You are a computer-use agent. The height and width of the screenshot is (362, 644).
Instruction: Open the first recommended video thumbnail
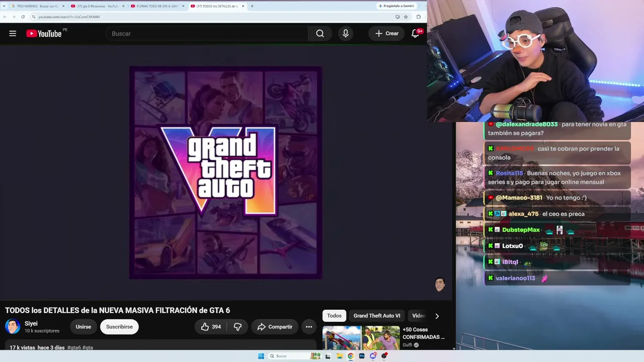point(361,338)
